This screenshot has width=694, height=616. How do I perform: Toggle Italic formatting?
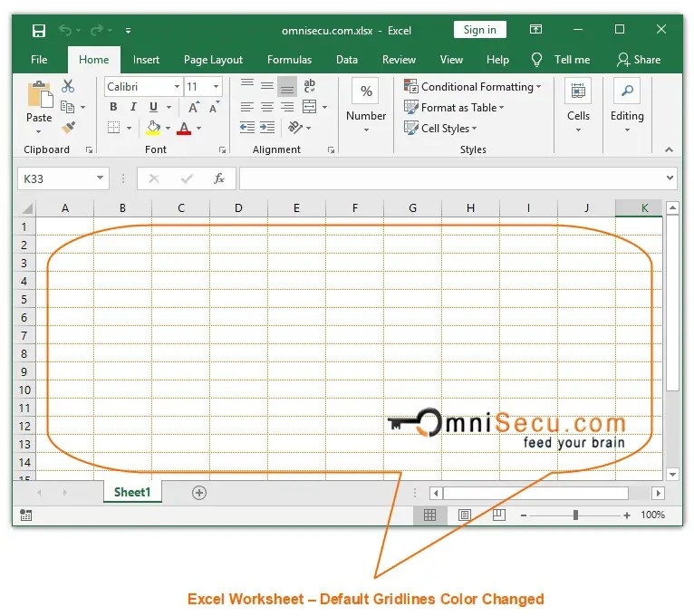(x=133, y=107)
